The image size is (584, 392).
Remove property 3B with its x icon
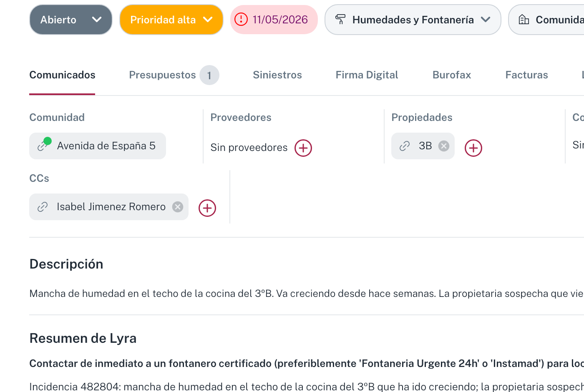444,146
